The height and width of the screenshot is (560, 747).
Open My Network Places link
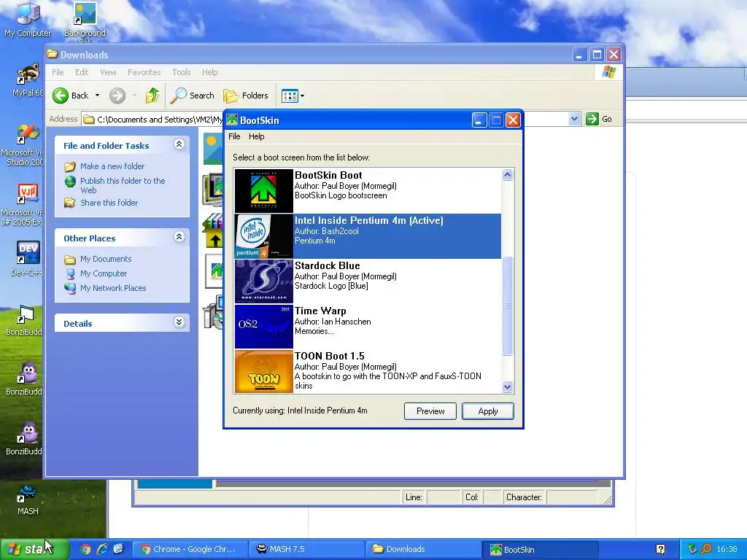coord(113,288)
